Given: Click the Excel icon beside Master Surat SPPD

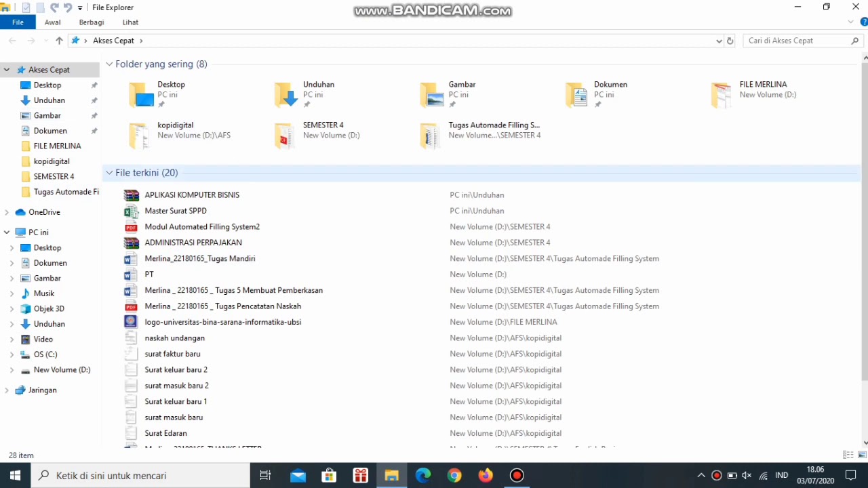Looking at the screenshot, I should click(x=131, y=211).
